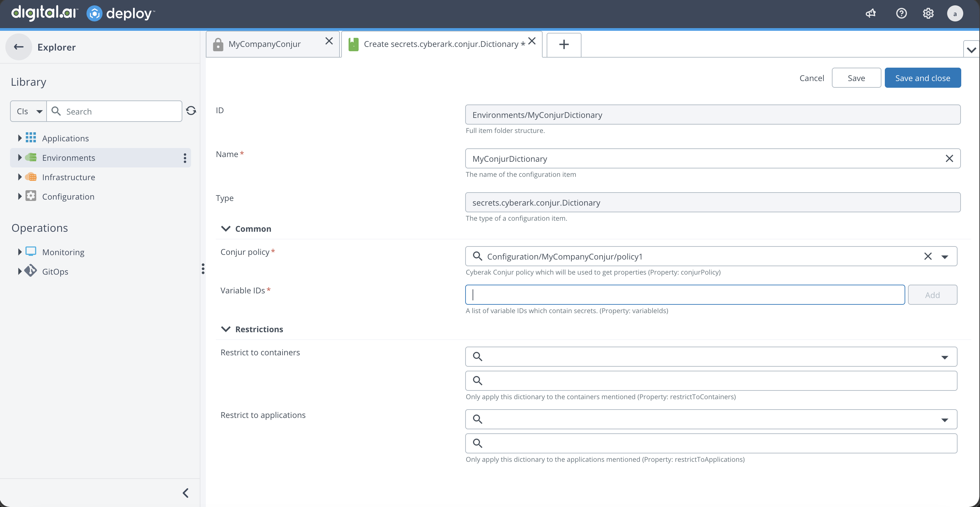This screenshot has height=507, width=980.
Task: Open the announcements megaphone icon
Action: (x=870, y=14)
